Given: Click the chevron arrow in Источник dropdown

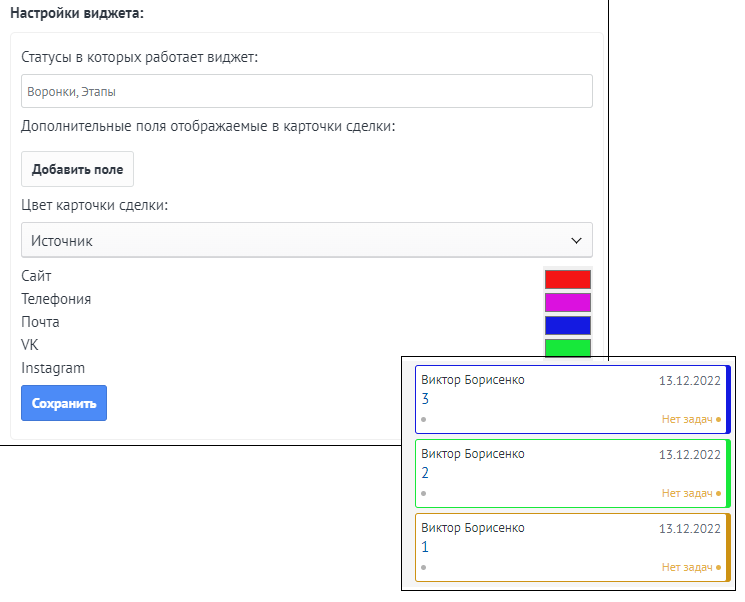Looking at the screenshot, I should click(x=576, y=240).
